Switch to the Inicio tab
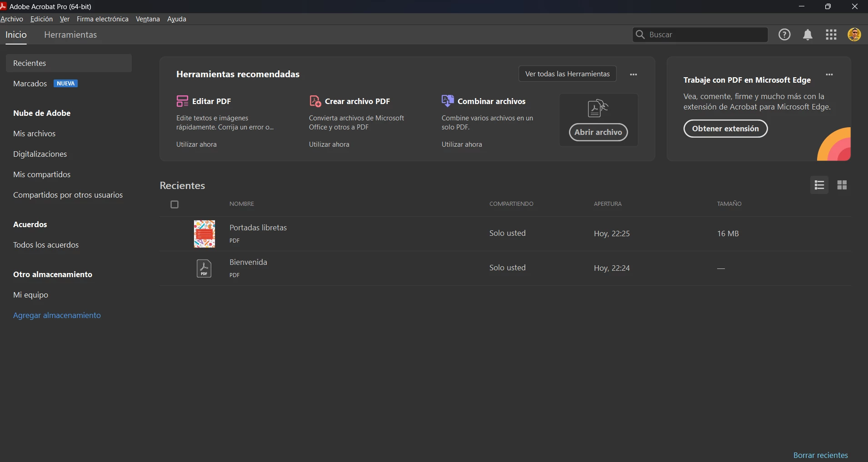This screenshot has height=462, width=868. pos(16,35)
